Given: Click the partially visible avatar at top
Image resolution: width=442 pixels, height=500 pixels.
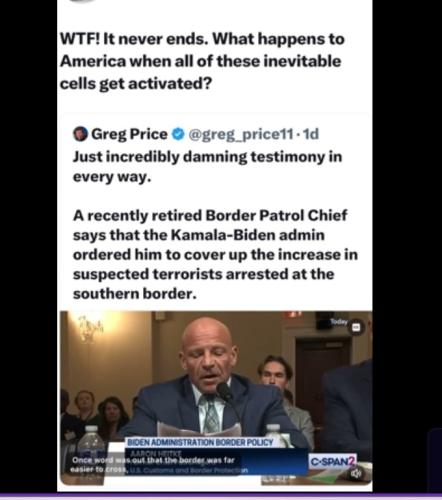Looking at the screenshot, I should tap(84, 1).
